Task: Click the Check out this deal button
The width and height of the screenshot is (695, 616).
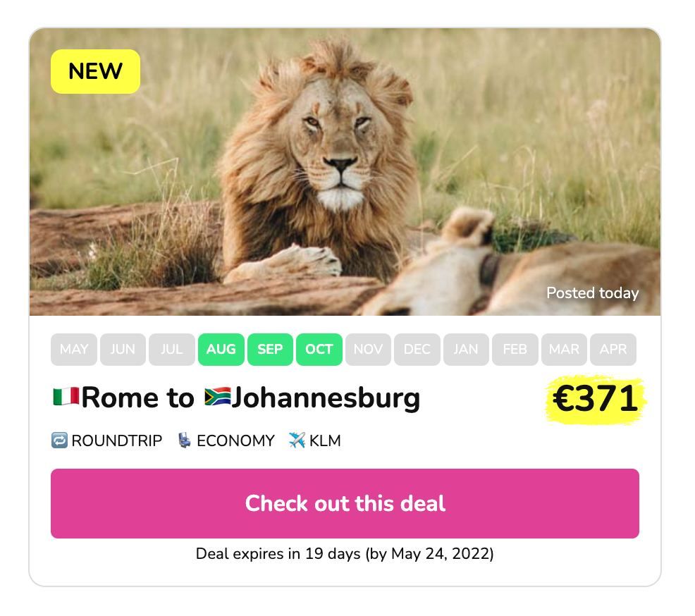Action: [x=345, y=503]
